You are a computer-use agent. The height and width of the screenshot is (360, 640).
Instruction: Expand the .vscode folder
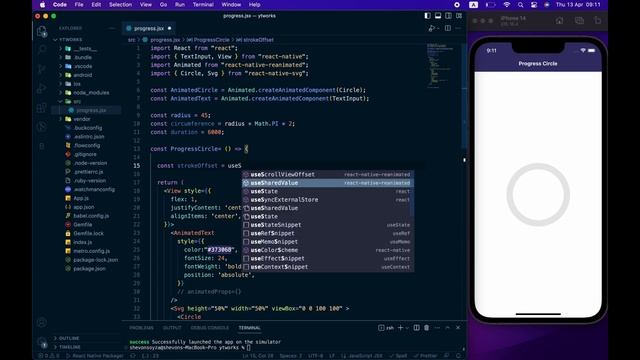click(83, 66)
